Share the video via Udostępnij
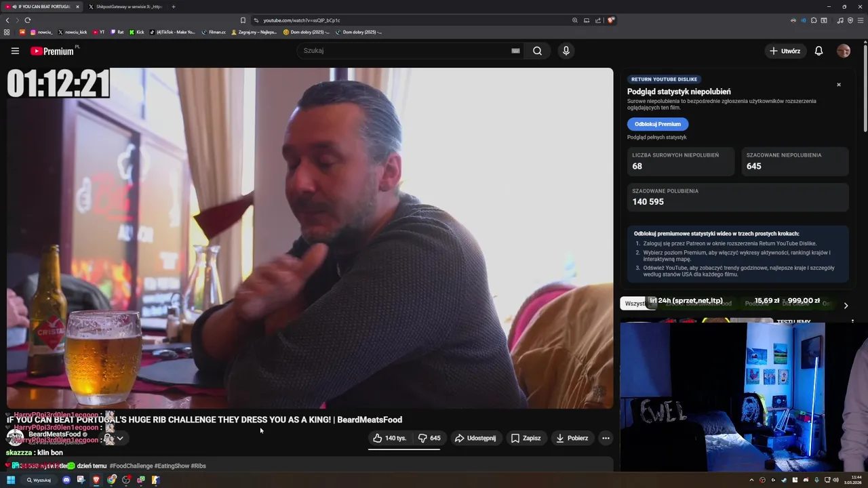Screen dimensions: 868x488 click(475, 439)
